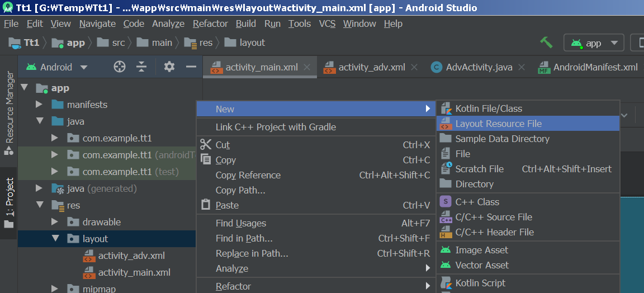The height and width of the screenshot is (293, 644).
Task: Choose Scratch File from submenu
Action: click(x=528, y=169)
